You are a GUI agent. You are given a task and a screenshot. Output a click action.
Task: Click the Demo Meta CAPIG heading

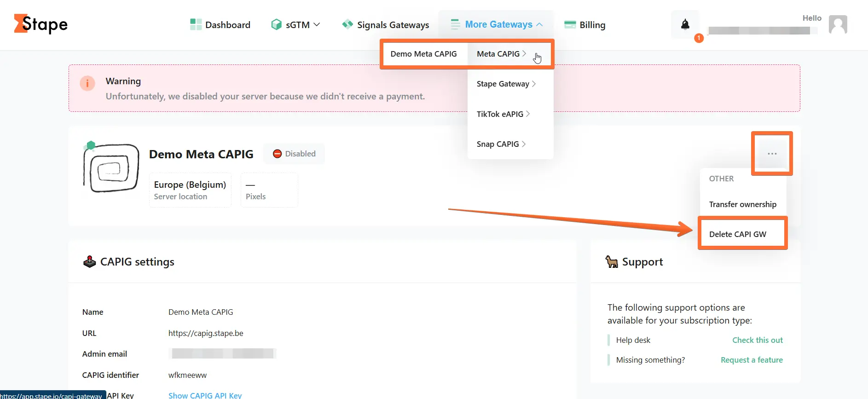point(201,154)
